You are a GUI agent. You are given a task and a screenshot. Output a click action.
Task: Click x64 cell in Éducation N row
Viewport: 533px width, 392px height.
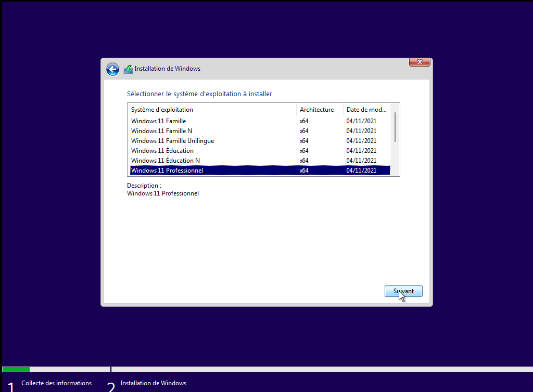coord(304,161)
